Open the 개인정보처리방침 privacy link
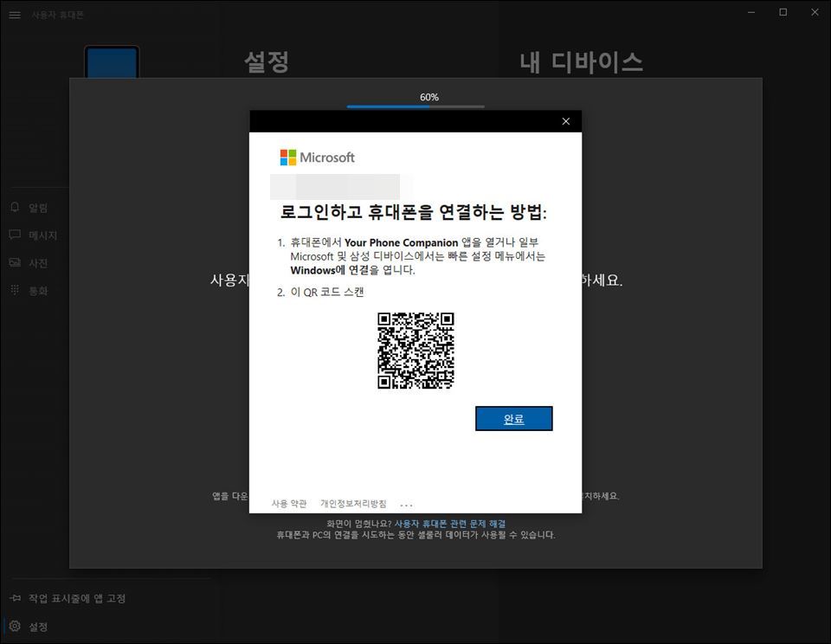This screenshot has height=644, width=831. tap(353, 504)
